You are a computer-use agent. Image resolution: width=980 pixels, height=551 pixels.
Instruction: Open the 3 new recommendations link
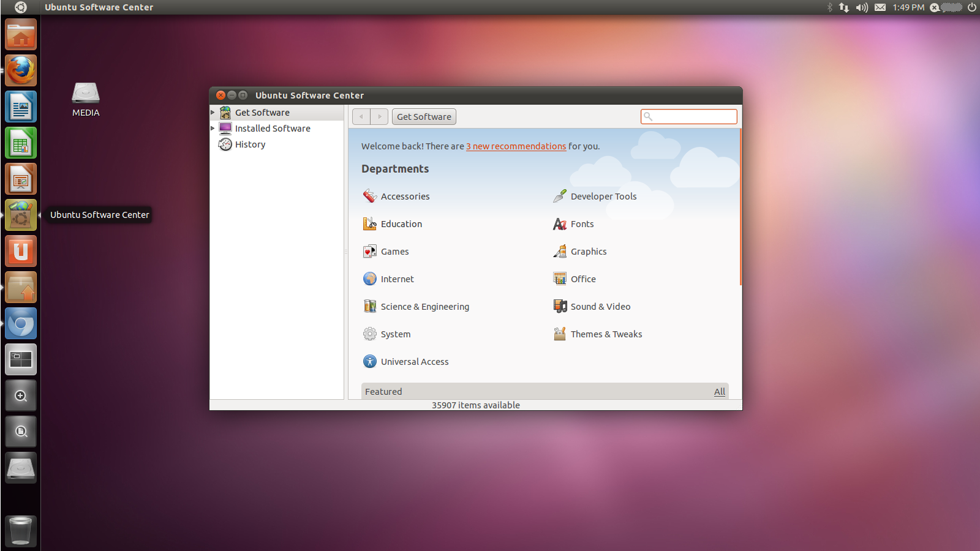(x=516, y=146)
